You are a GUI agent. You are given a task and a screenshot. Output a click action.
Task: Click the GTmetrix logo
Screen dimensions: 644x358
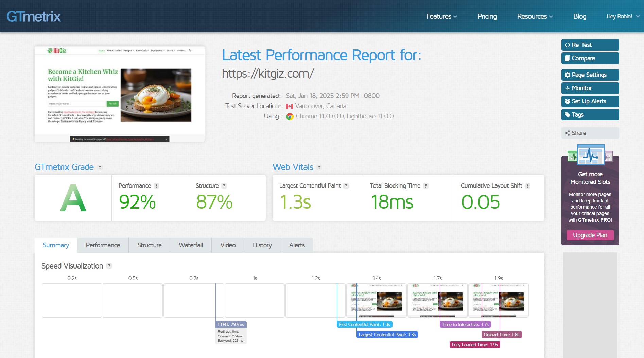(x=34, y=16)
